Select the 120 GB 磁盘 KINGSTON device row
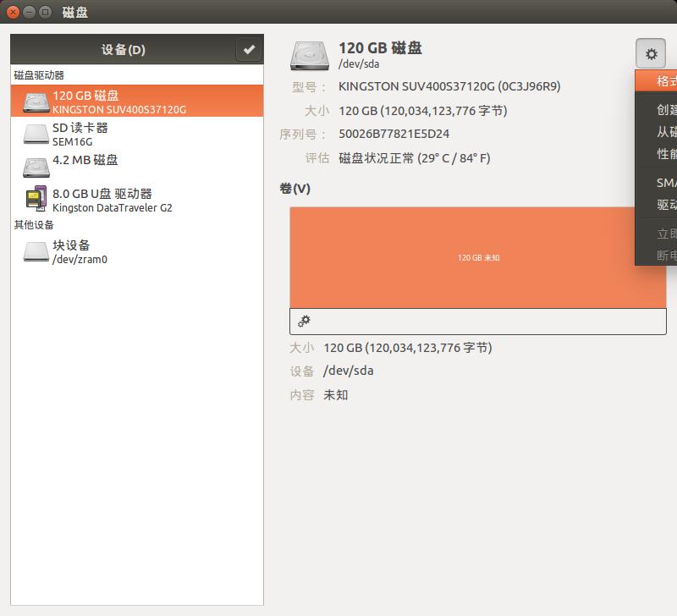Screen dimensions: 677x616 coord(137,101)
